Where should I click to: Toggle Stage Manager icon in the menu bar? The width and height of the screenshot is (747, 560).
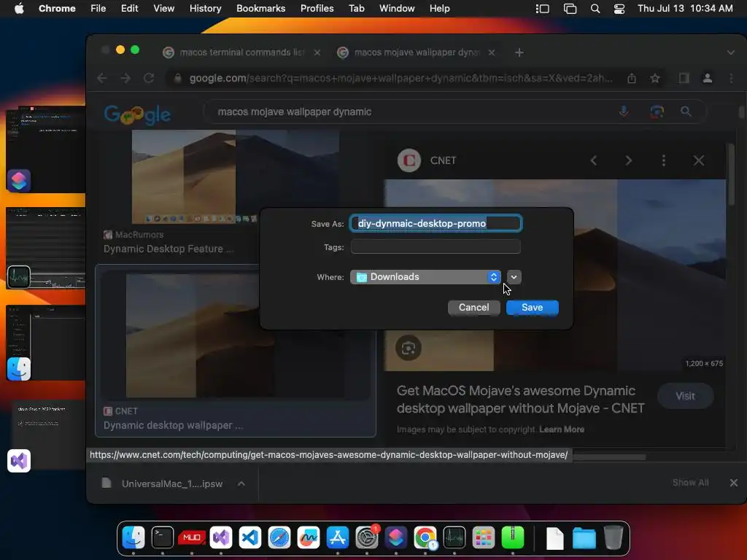pos(542,9)
